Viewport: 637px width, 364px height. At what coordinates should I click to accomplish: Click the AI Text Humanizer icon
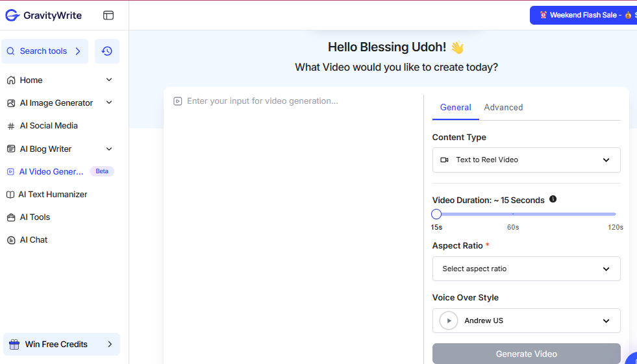tap(10, 195)
